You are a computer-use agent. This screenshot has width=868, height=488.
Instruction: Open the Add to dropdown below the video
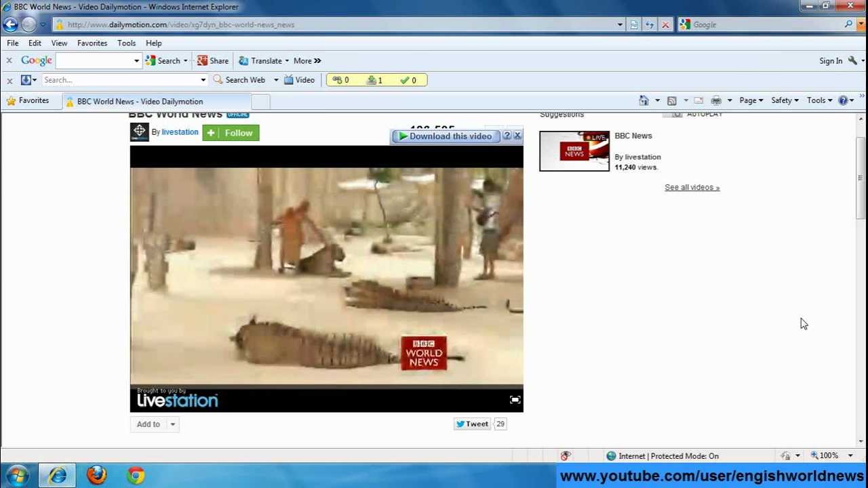point(155,424)
